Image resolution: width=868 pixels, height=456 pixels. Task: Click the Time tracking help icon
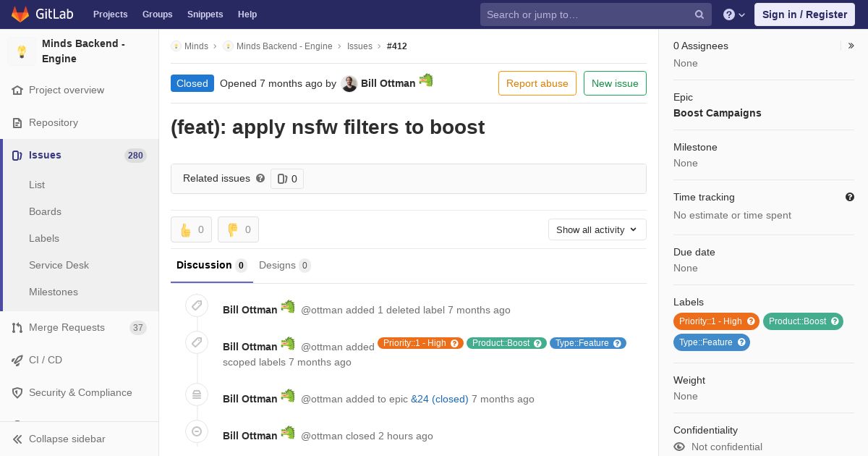pyautogui.click(x=850, y=197)
